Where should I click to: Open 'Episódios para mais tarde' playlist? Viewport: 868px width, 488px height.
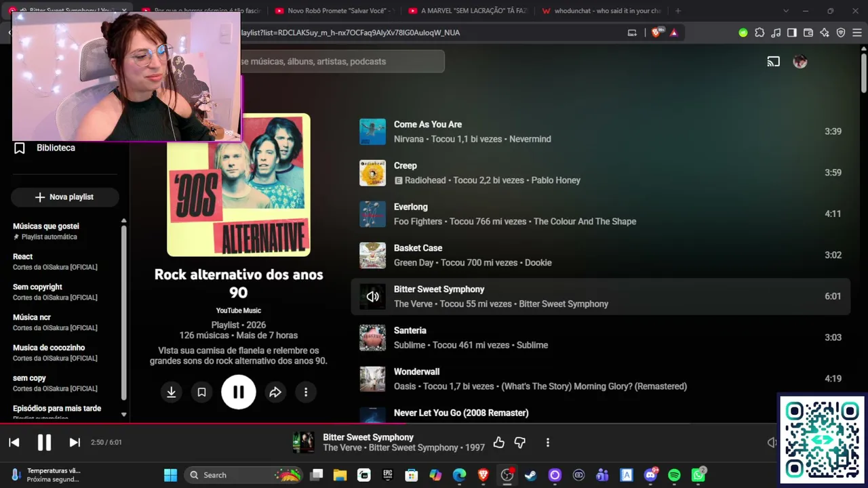pyautogui.click(x=57, y=409)
